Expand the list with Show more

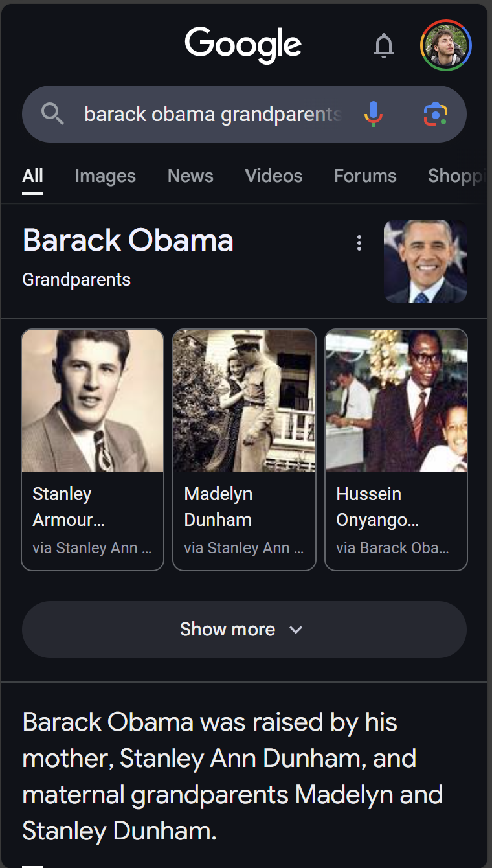tap(244, 630)
